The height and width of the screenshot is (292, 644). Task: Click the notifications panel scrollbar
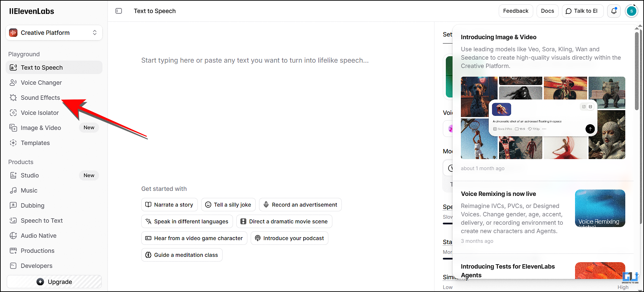[637, 70]
